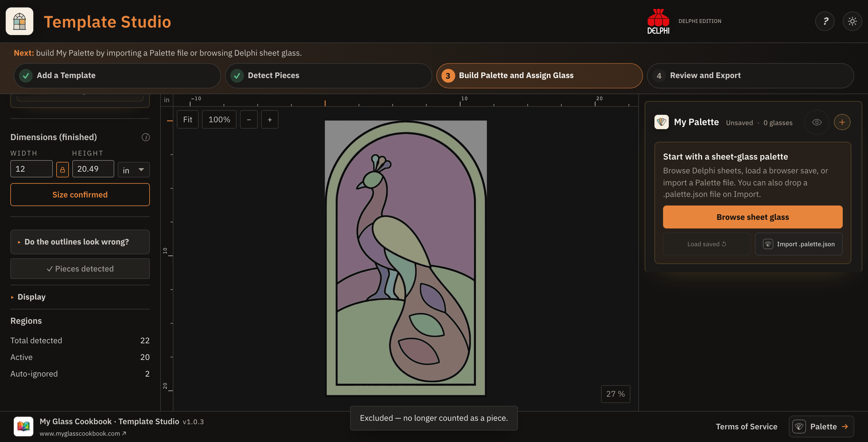Toggle light theme with the sun icon
This screenshot has width=868, height=442.
(x=852, y=21)
